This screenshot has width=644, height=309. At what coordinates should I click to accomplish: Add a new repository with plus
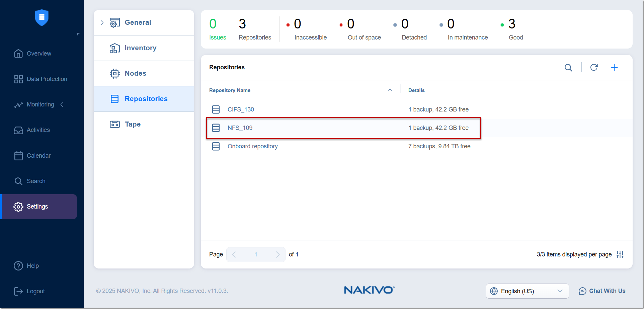614,67
